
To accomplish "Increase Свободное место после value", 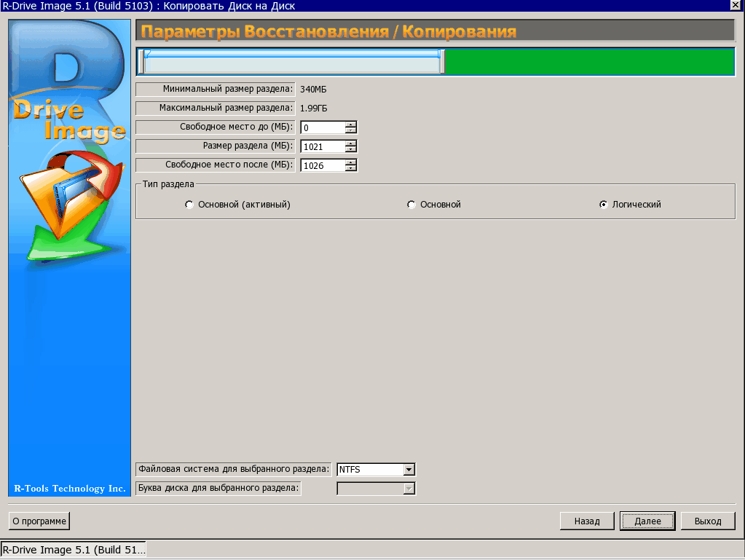I will [350, 162].
